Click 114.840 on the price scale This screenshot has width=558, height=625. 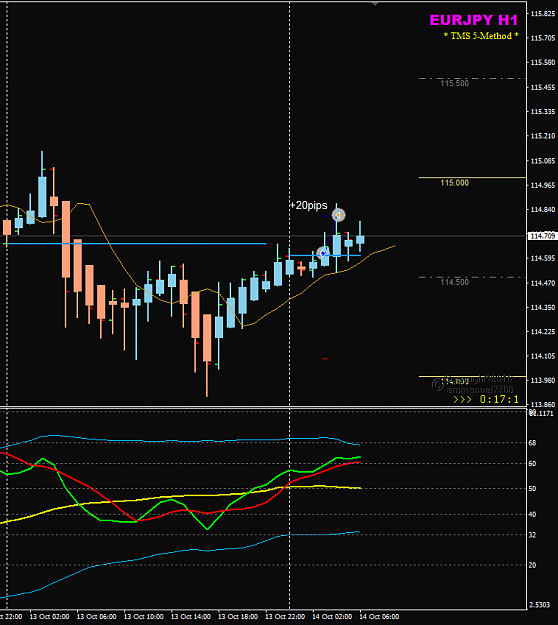point(543,210)
